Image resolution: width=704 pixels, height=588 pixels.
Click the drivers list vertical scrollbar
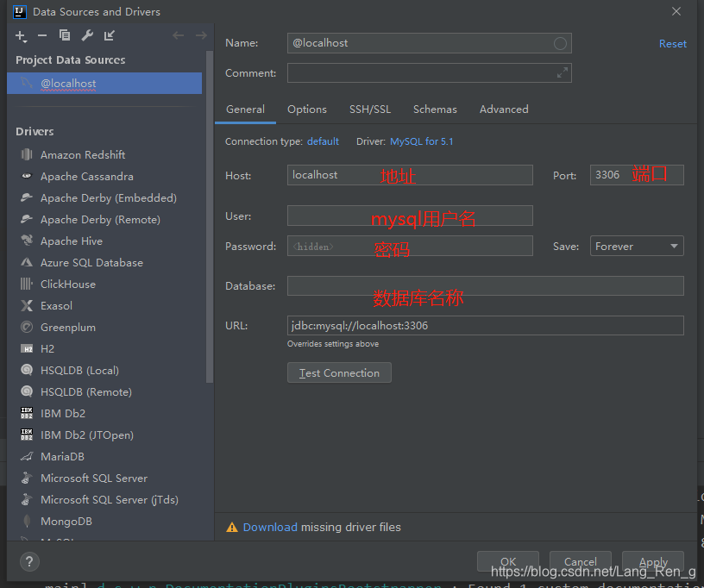pos(210,217)
